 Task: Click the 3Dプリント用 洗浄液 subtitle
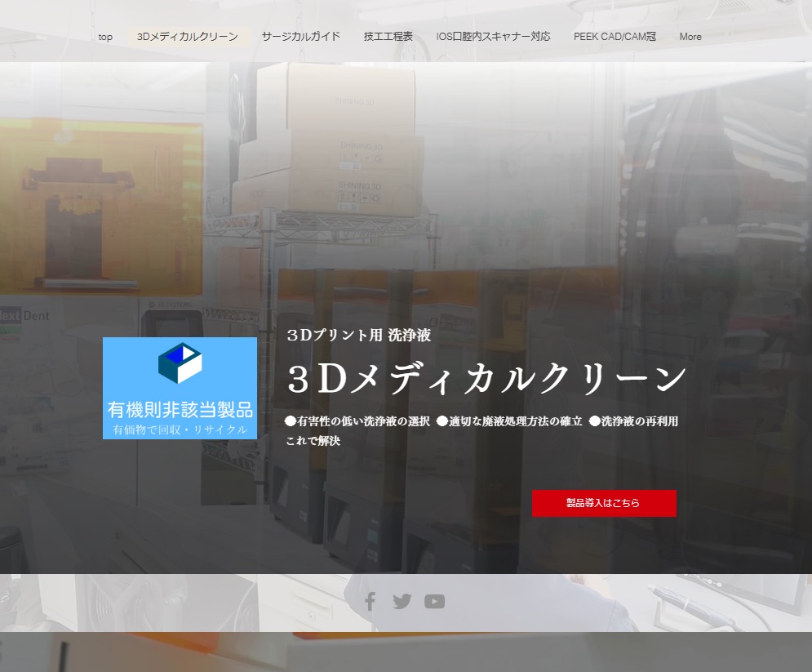(358, 335)
